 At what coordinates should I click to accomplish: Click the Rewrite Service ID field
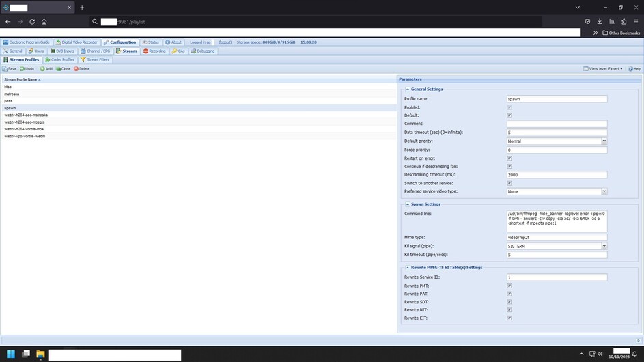[557, 277]
